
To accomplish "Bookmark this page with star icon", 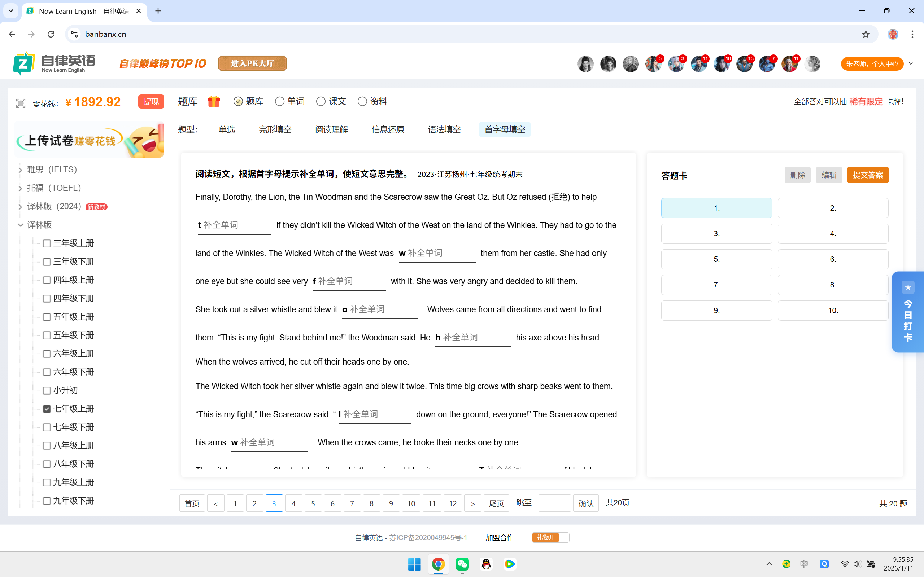I will 866,34.
